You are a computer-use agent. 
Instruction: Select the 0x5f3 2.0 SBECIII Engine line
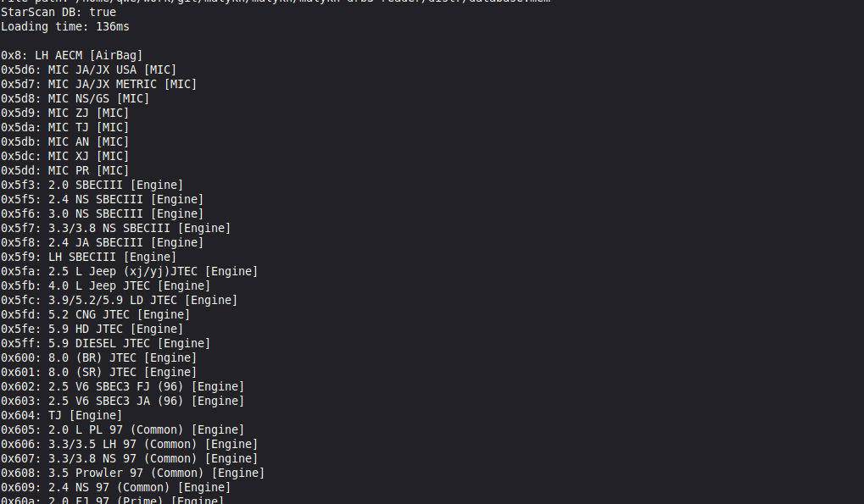(x=92, y=186)
